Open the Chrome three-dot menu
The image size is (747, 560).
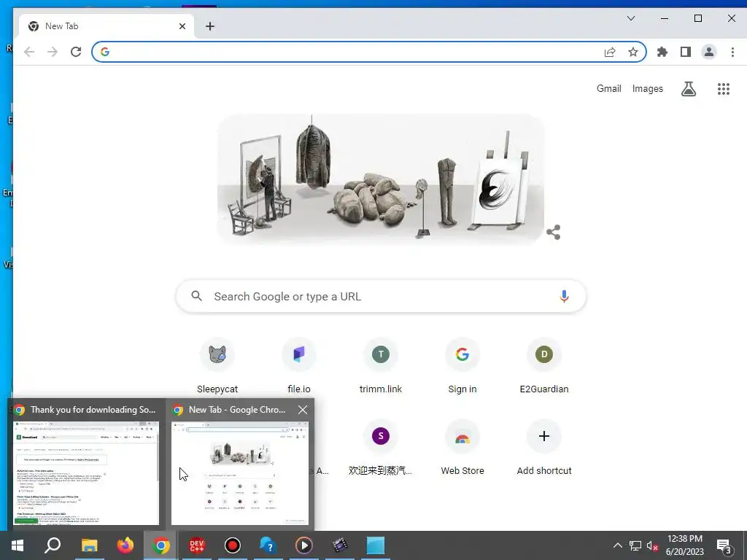click(732, 52)
